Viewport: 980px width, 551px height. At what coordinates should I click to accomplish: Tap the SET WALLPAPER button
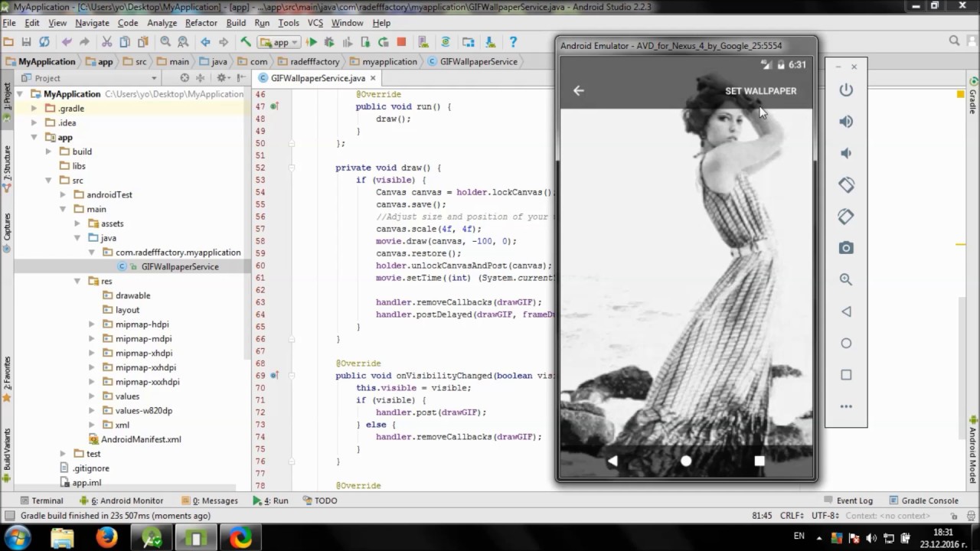[x=760, y=90]
